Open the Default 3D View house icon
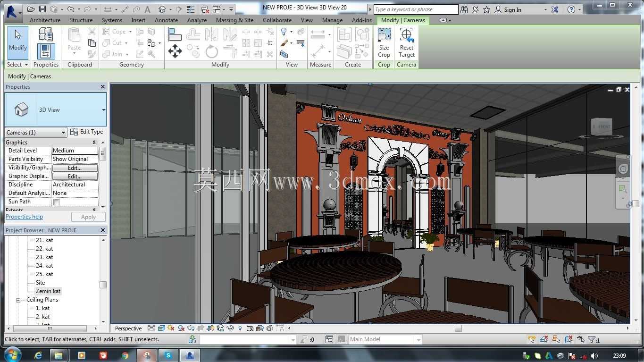Viewport: 644px width, 362px height. [162, 9]
